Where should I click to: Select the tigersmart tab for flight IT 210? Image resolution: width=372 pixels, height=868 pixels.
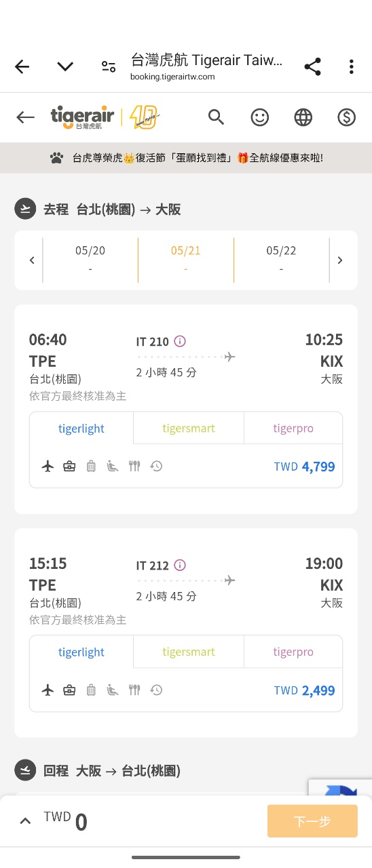click(x=189, y=428)
